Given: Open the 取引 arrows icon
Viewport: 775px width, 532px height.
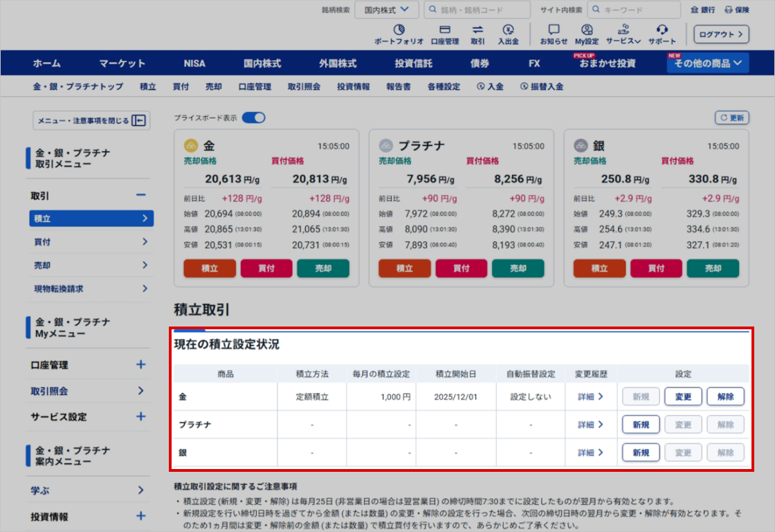Looking at the screenshot, I should point(477,30).
